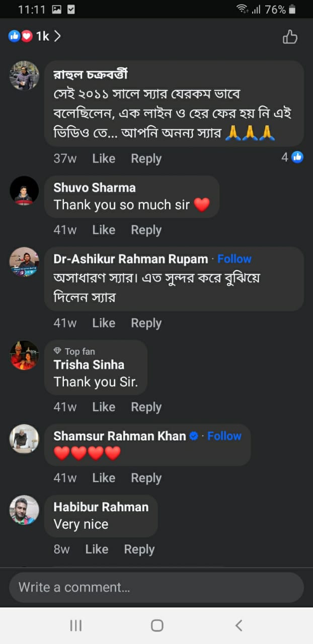The width and height of the screenshot is (313, 644).
Task: Open Trisha Sinha's profile name
Action: 89,365
